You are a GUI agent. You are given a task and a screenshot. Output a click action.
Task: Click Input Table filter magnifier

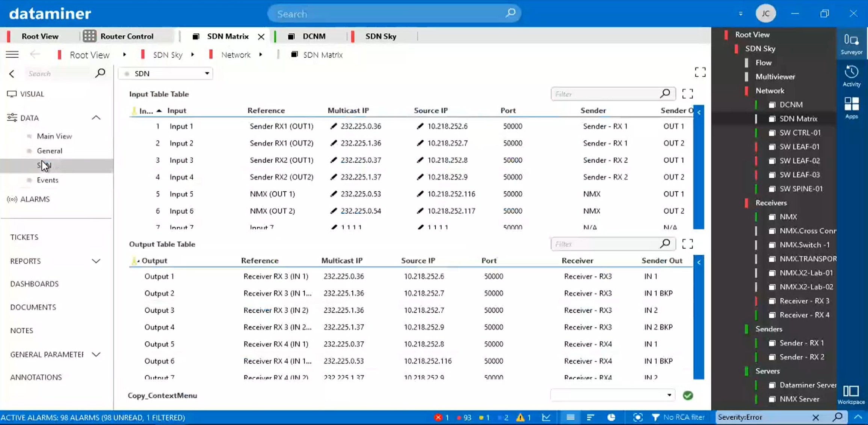pyautogui.click(x=665, y=94)
